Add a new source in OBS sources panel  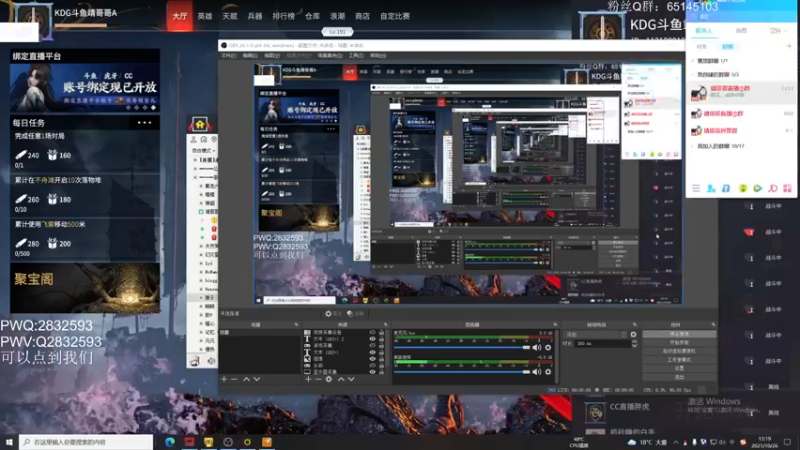click(308, 379)
